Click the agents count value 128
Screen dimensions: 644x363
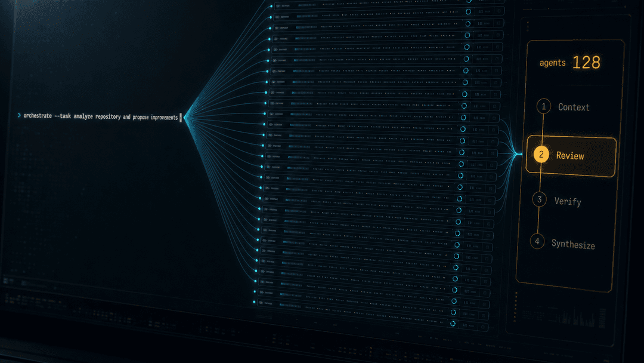[x=586, y=63]
